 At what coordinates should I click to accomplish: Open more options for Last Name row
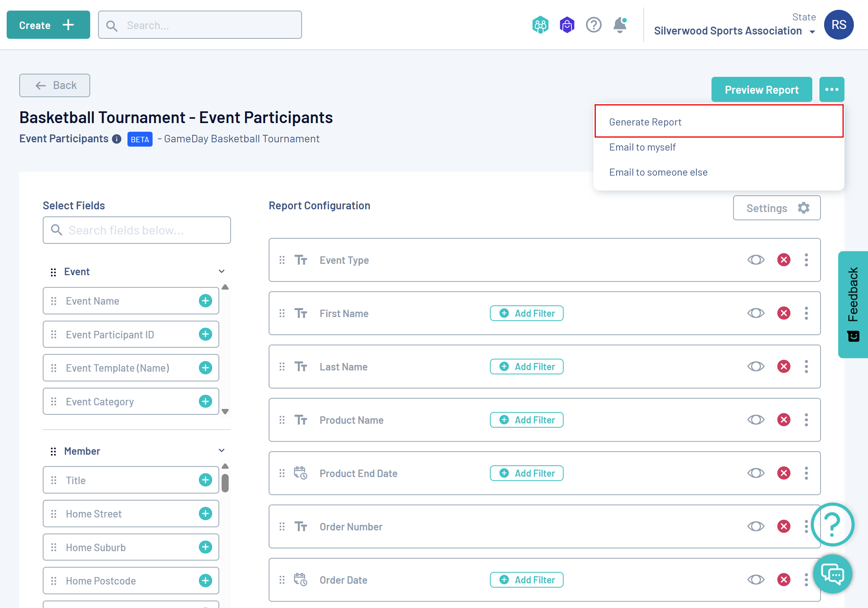click(x=806, y=367)
